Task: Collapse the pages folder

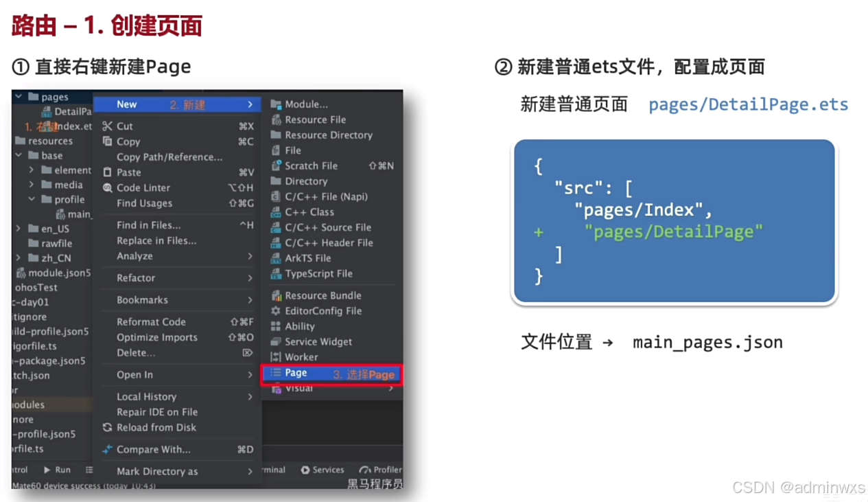Action: tap(17, 96)
